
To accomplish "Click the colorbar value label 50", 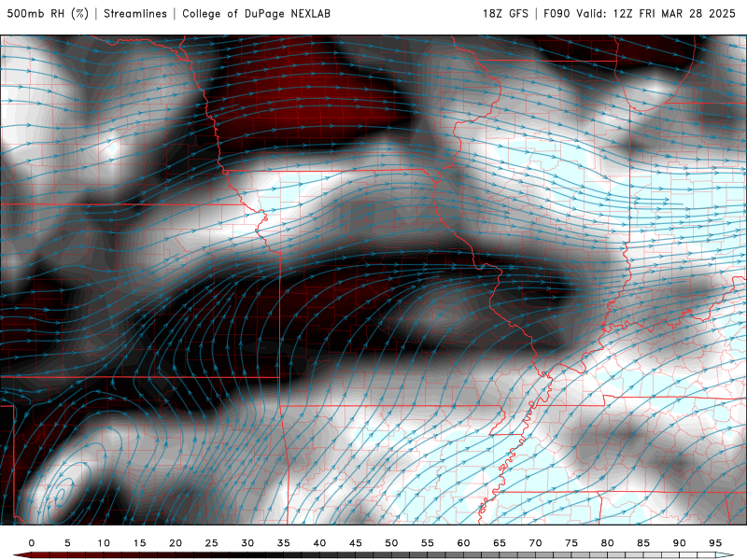I will tap(391, 543).
